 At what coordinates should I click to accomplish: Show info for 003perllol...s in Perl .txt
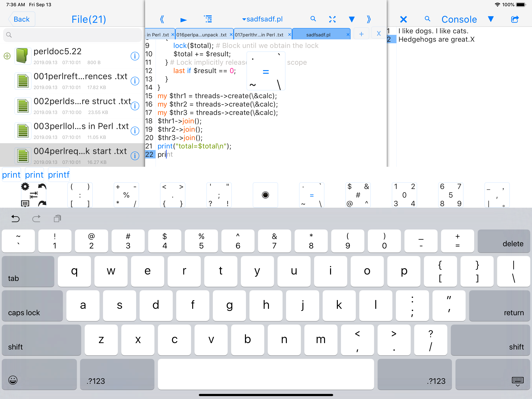tap(135, 131)
